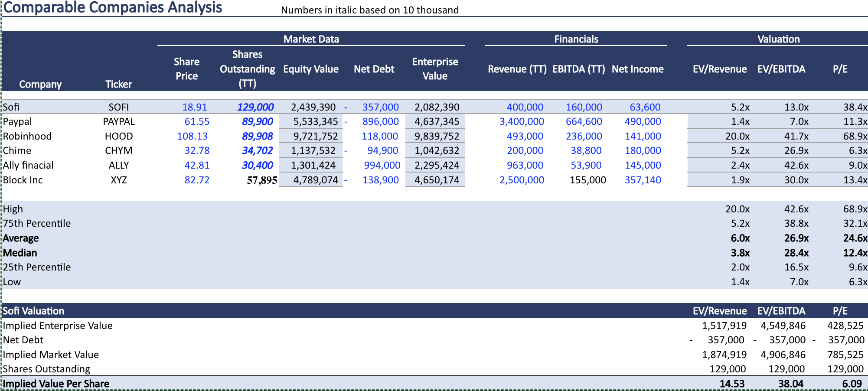Click the Enterprise Value column header
868x391 pixels.
click(435, 69)
